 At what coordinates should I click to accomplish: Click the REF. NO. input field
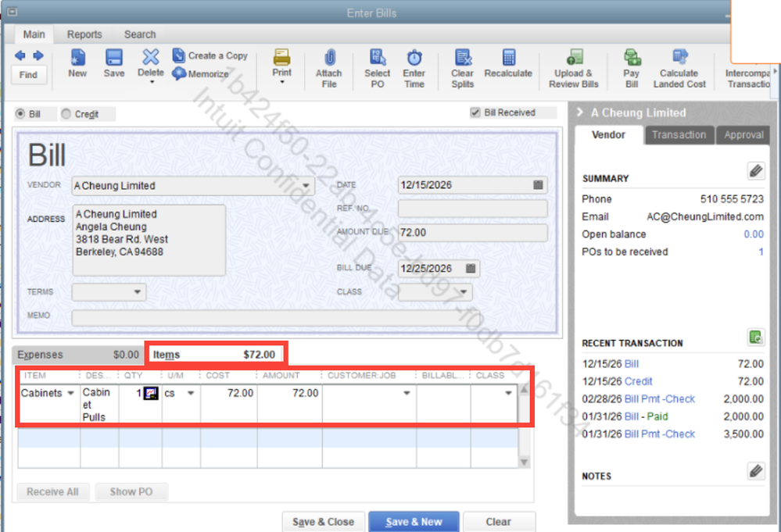[473, 209]
